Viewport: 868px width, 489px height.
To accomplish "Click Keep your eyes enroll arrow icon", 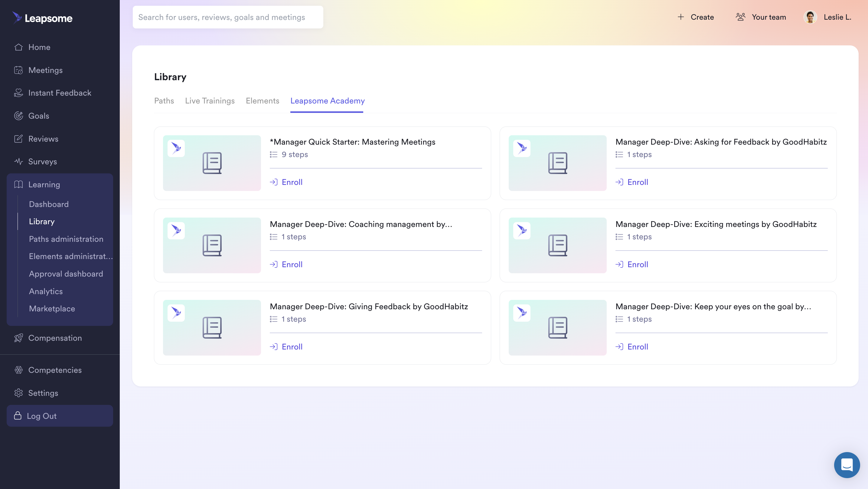I will pos(619,347).
